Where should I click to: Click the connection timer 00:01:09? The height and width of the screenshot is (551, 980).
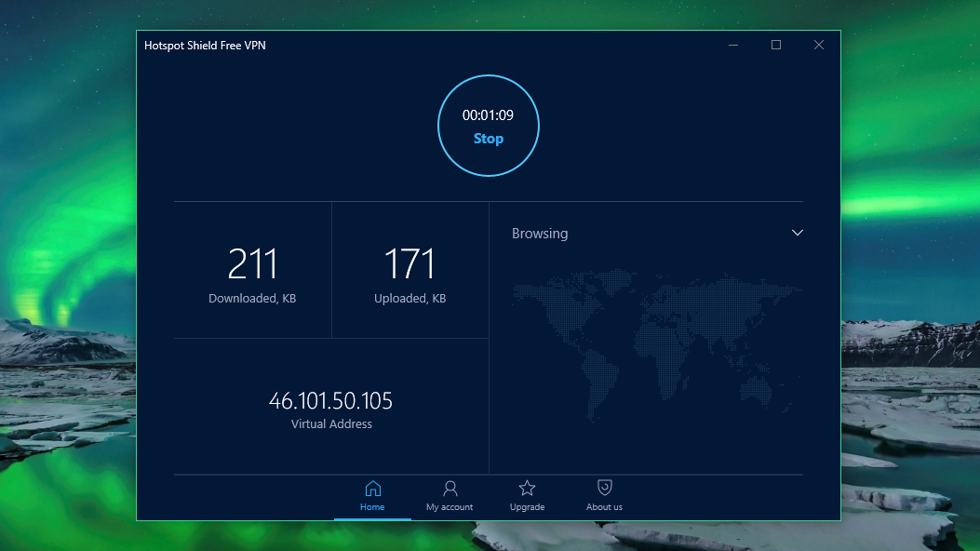488,115
